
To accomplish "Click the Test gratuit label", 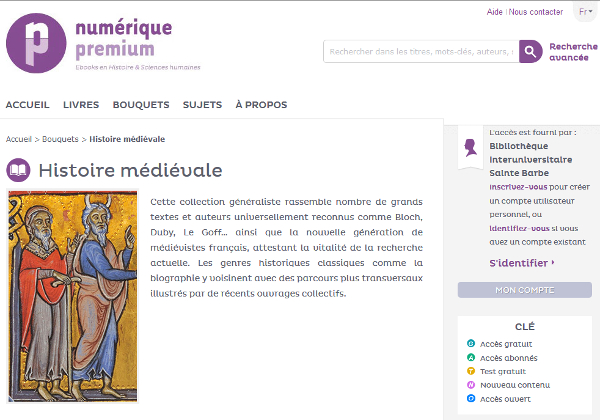I will (503, 371).
